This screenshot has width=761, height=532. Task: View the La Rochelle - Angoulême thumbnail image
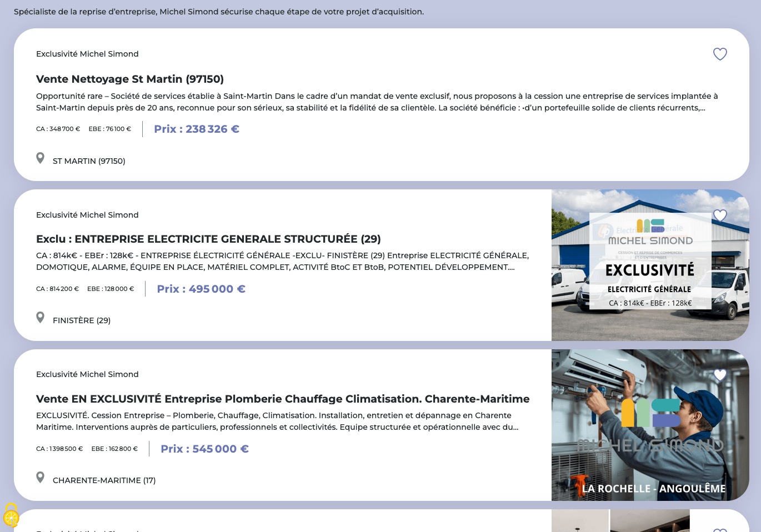(650, 425)
